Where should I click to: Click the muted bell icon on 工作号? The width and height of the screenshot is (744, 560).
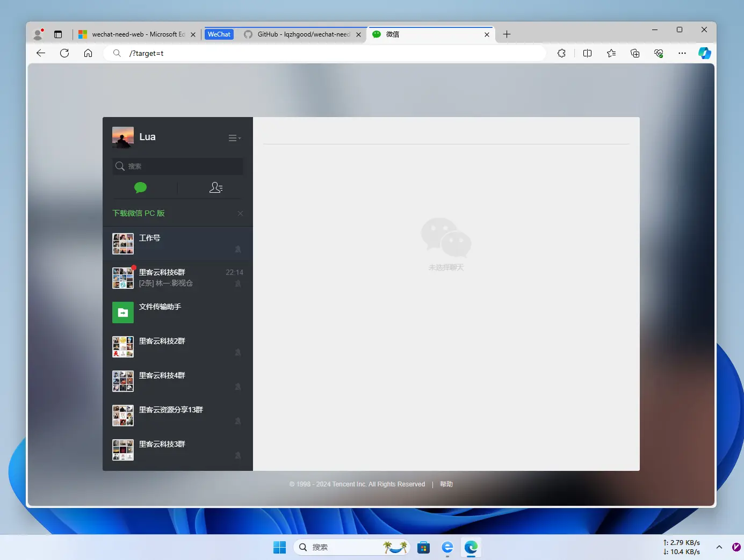(x=238, y=249)
